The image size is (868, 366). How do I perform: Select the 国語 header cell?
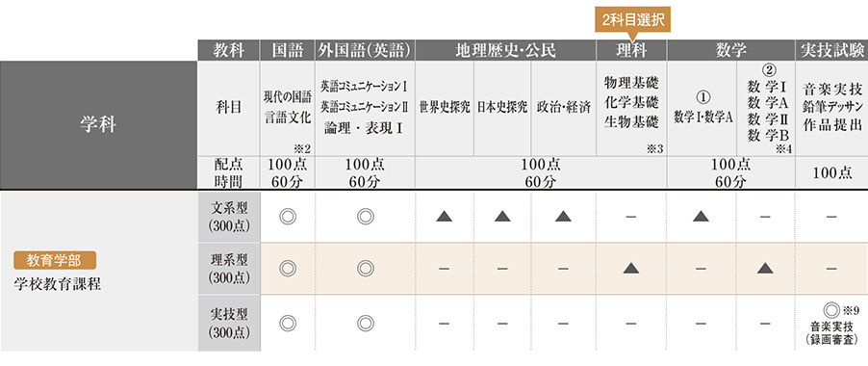tap(288, 50)
